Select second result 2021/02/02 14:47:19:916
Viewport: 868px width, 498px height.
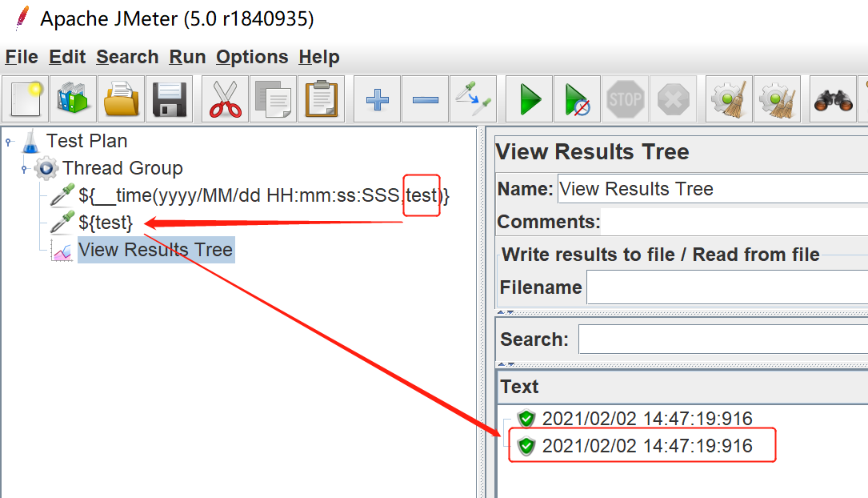(x=647, y=445)
